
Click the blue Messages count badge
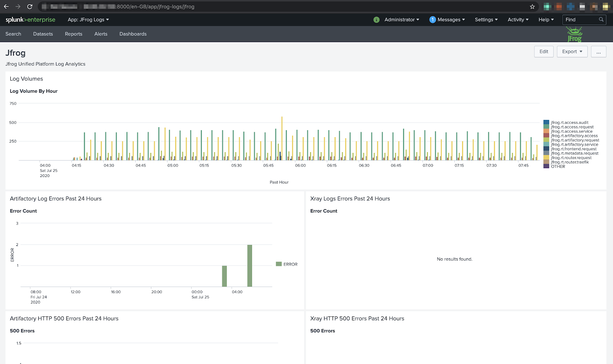[x=432, y=20]
